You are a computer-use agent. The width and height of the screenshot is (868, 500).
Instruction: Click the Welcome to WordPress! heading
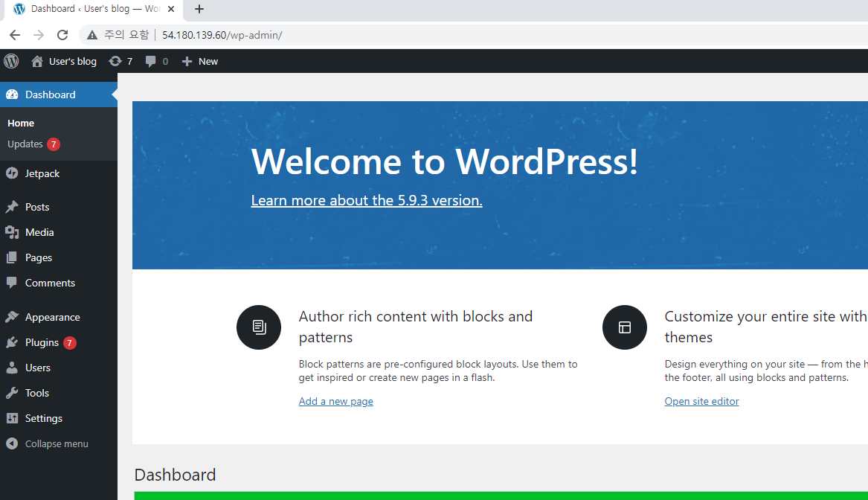tap(445, 161)
